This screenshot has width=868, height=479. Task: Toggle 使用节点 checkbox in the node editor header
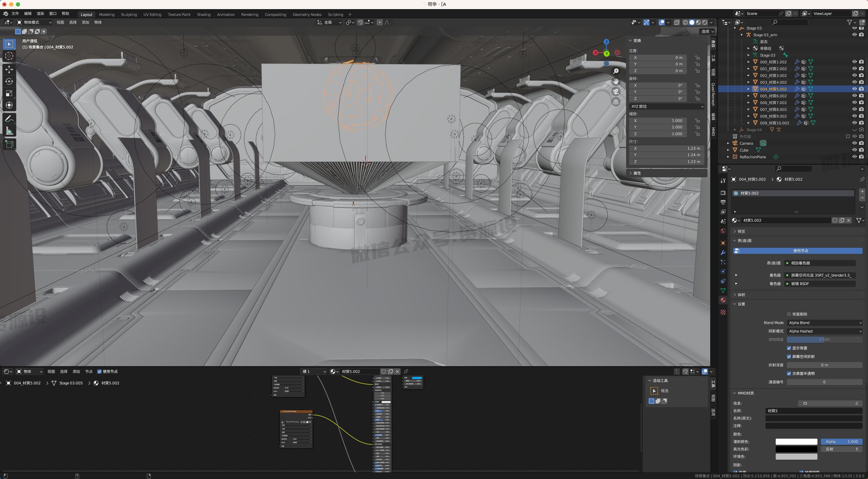coord(99,372)
